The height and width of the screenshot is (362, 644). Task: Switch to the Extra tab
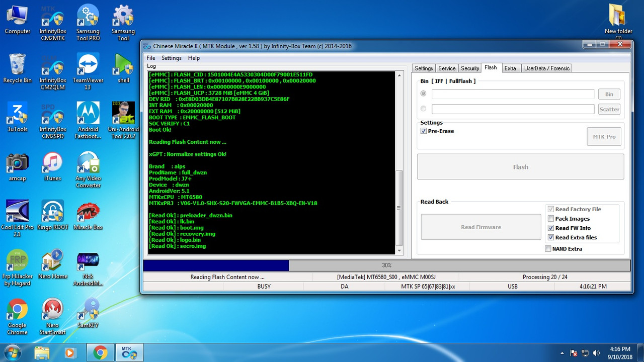[x=510, y=68]
